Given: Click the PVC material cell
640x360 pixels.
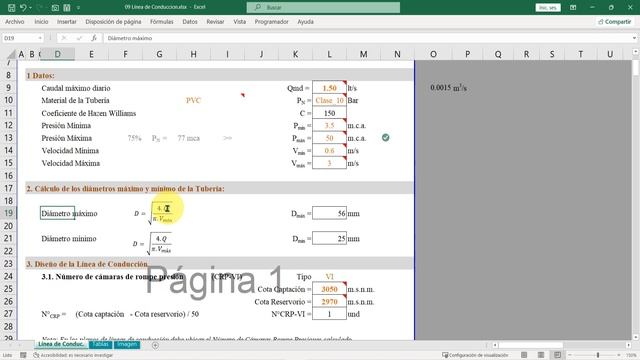Looking at the screenshot, I should 193,100.
